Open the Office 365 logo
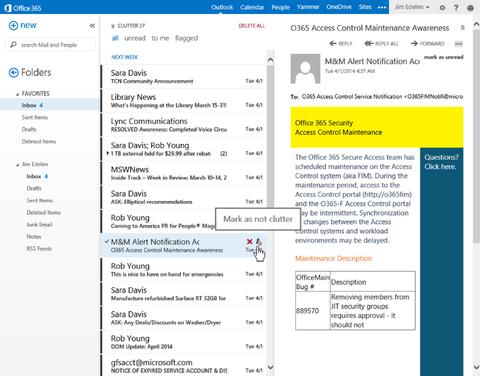This screenshot has height=376, width=480. [23, 8]
